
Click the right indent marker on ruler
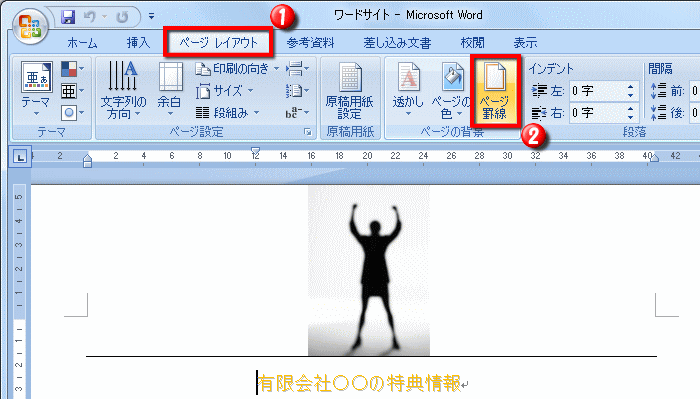coord(654,158)
